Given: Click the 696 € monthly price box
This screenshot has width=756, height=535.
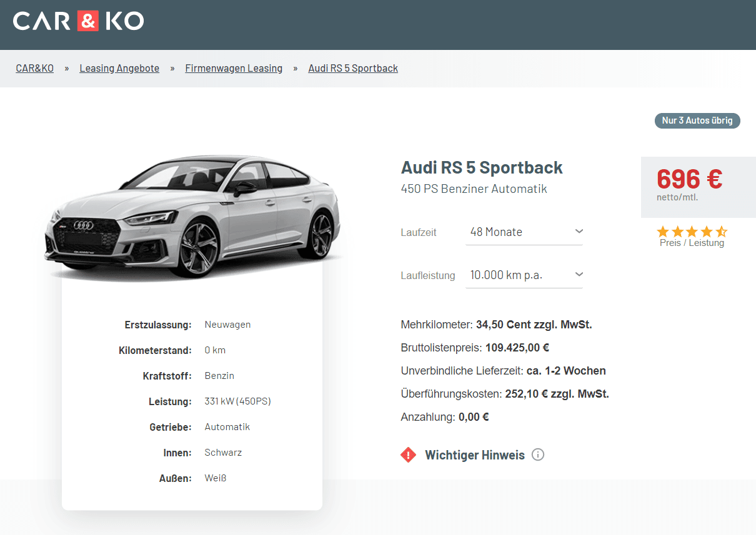Looking at the screenshot, I should tap(699, 187).
